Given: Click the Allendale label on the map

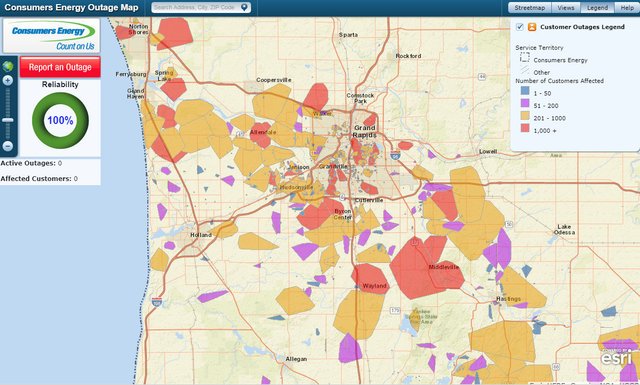Looking at the screenshot, I should [x=263, y=132].
